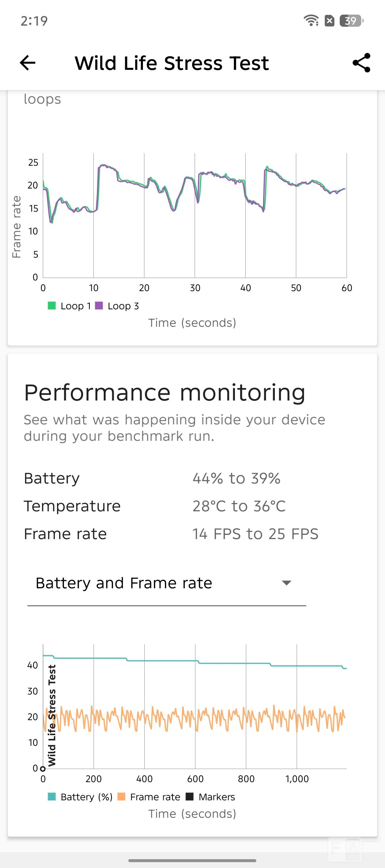
Task: Tap the battery 39 indicator
Action: pos(351,21)
